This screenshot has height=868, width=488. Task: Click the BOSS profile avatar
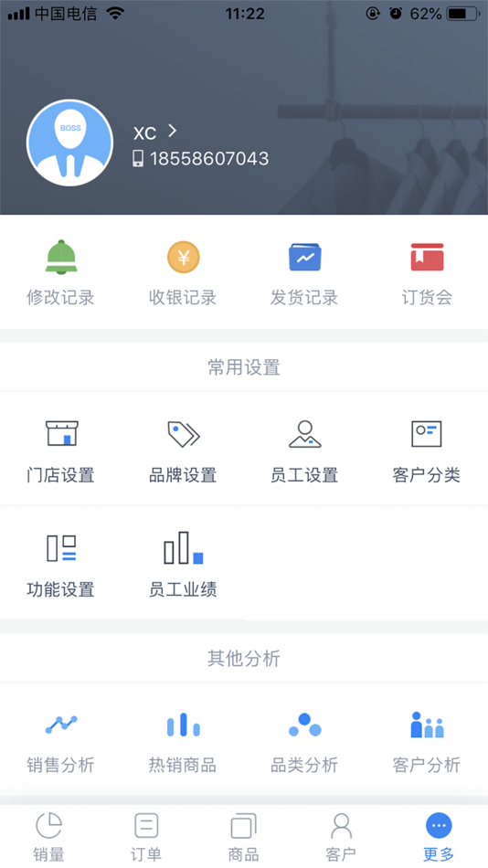pos(69,143)
